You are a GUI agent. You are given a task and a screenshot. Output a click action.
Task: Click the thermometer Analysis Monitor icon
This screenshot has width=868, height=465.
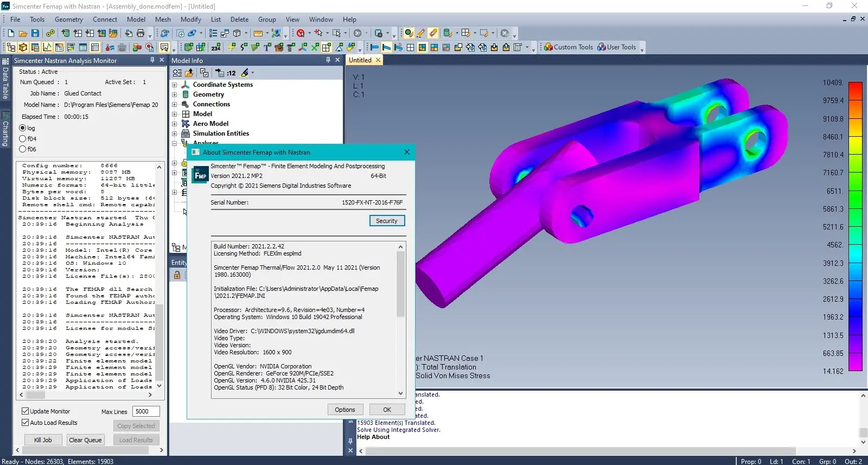(110, 47)
